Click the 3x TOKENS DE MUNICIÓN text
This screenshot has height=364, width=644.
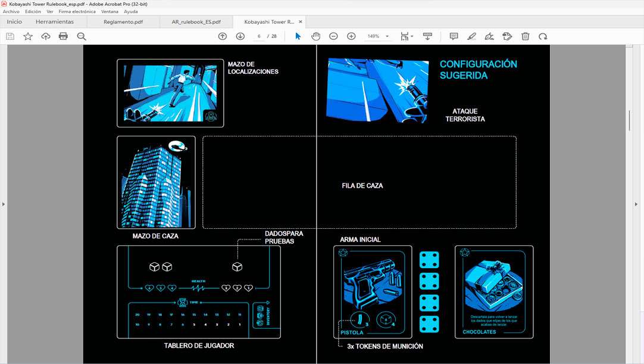tap(385, 346)
